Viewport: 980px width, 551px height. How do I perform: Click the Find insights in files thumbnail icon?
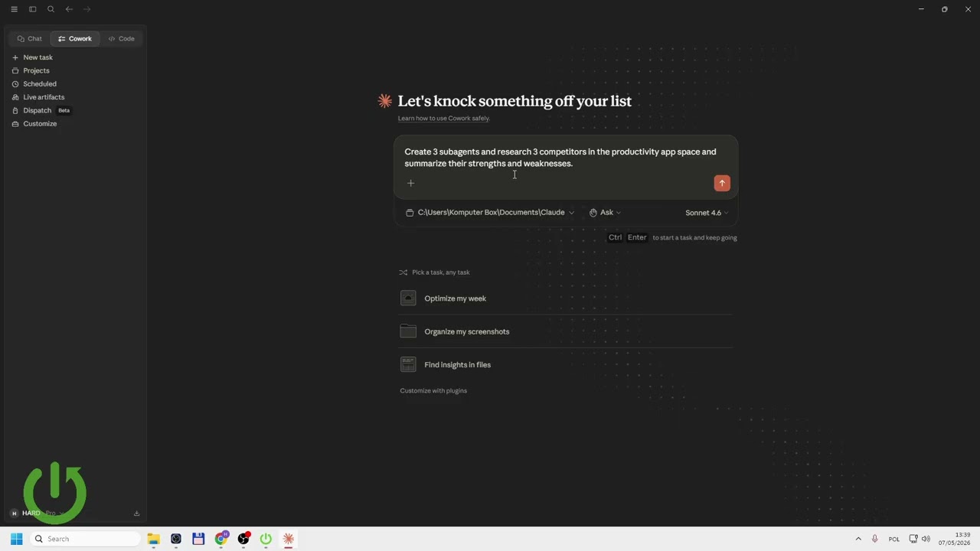pos(408,365)
